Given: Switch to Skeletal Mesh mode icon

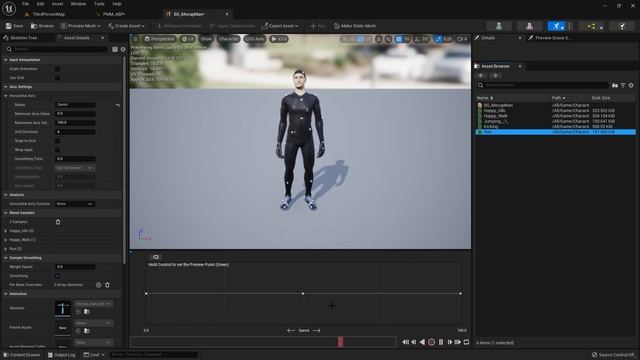Looking at the screenshot, I should coord(529,26).
